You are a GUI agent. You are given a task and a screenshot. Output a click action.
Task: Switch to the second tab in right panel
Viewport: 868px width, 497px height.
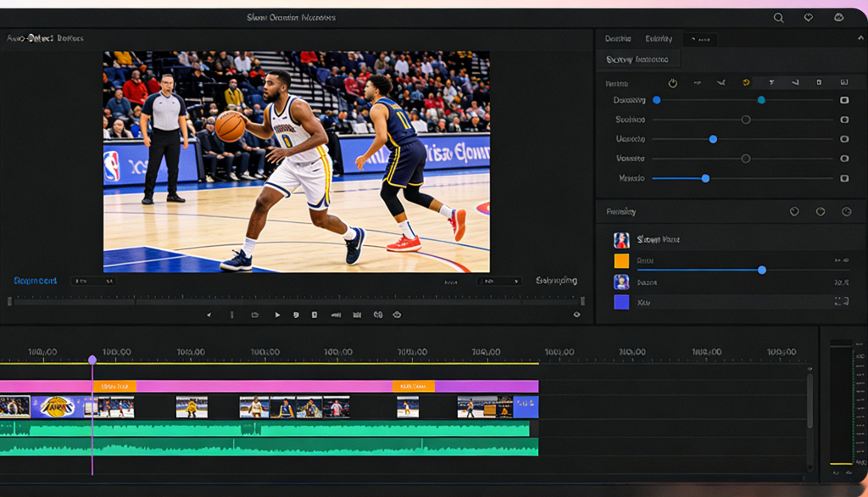click(x=659, y=39)
